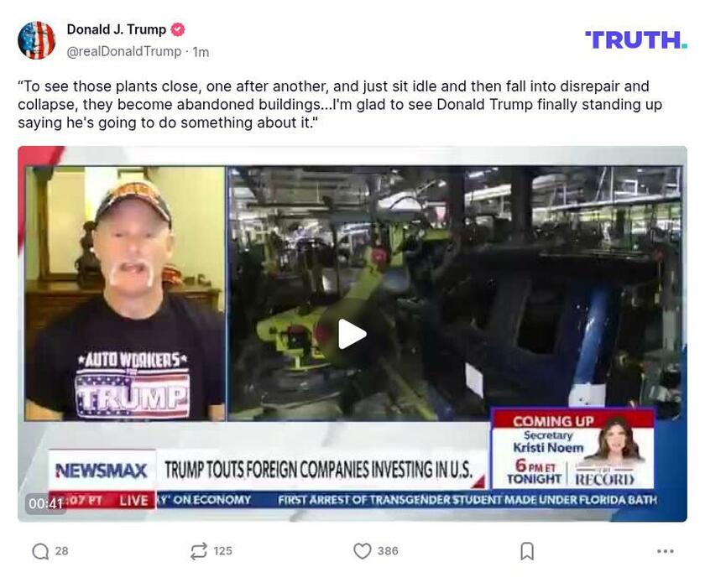Click the verified checkmark badge
This screenshot has width=705, height=588.
[178, 29]
